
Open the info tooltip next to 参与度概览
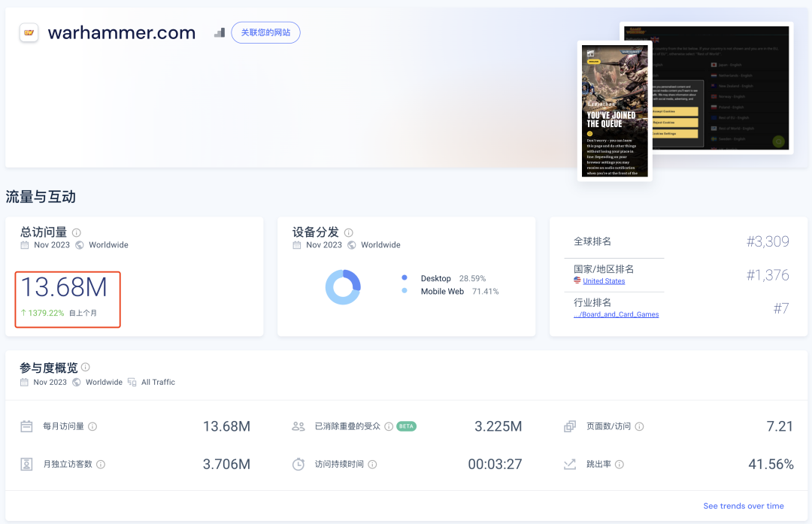(x=86, y=367)
